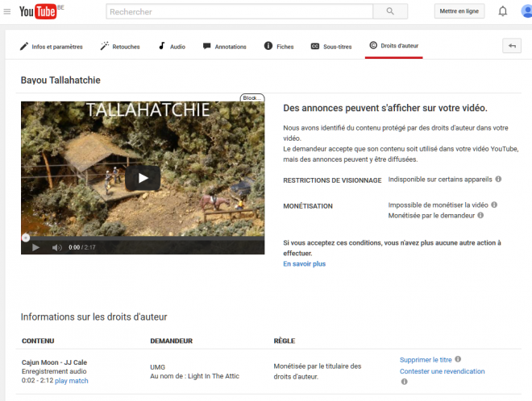Select the Droits d'auteur tab
Image resolution: width=532 pixels, height=401 pixels.
(x=394, y=46)
